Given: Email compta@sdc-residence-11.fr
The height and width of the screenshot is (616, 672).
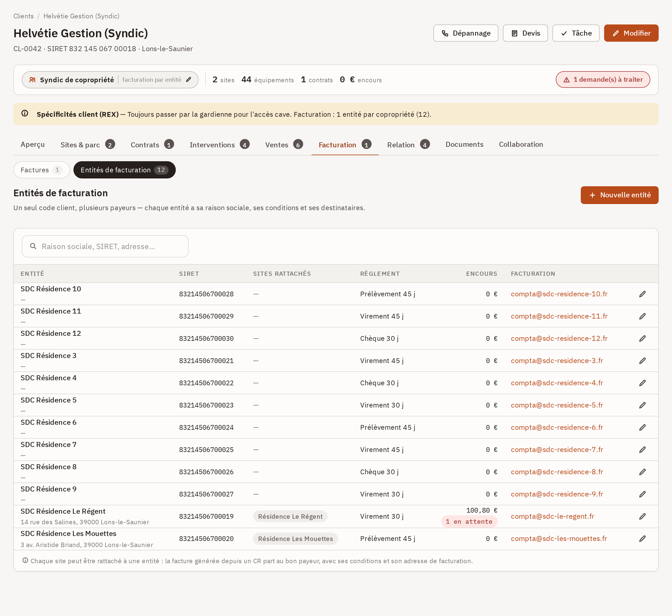Looking at the screenshot, I should click(559, 316).
